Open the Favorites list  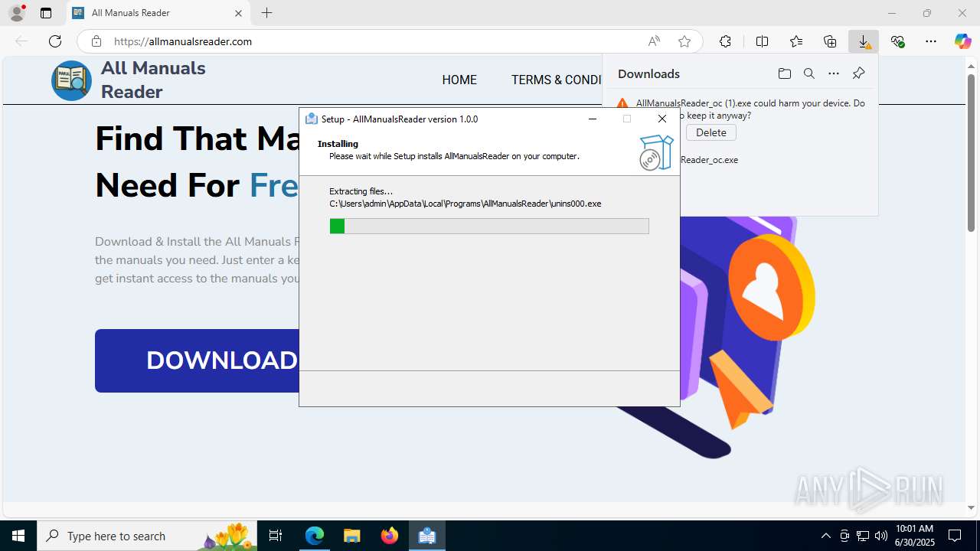pos(796,41)
